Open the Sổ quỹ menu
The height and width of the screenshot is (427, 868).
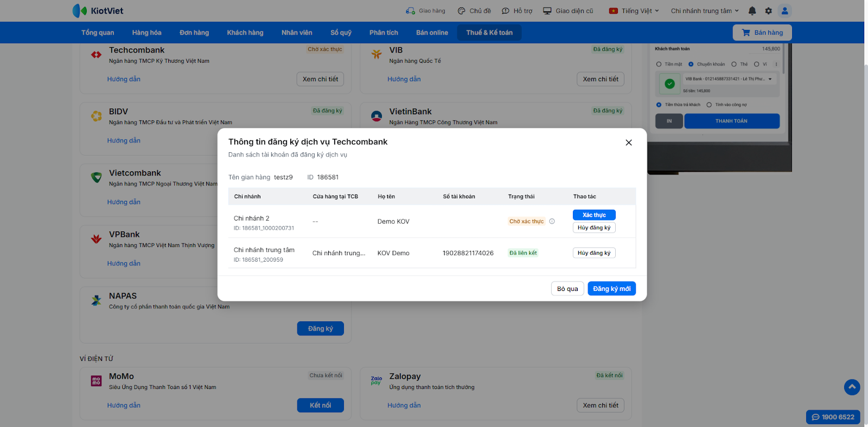(341, 33)
